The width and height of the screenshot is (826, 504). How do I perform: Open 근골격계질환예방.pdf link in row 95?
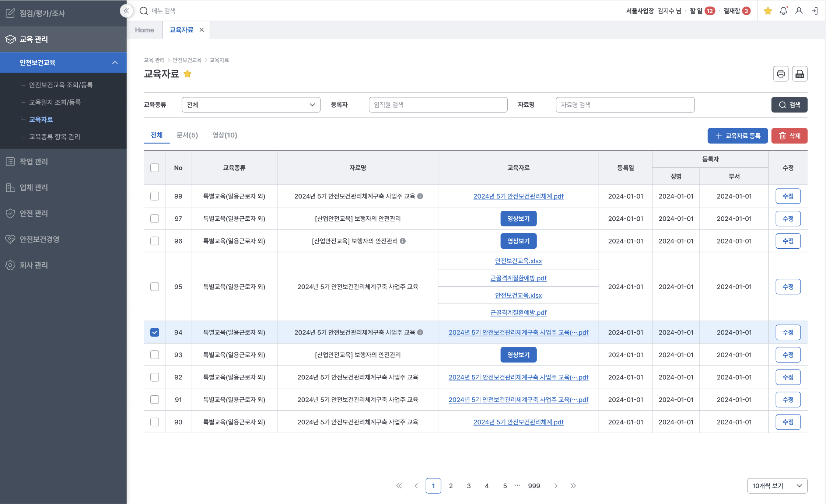click(x=518, y=278)
